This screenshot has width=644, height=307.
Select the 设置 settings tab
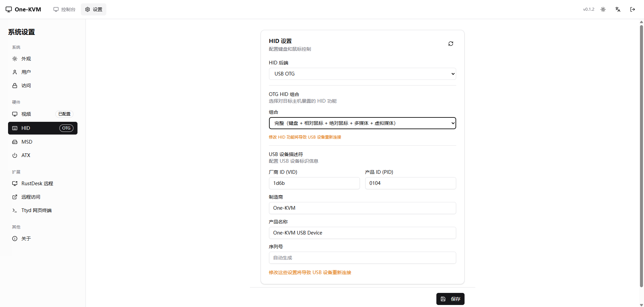tap(94, 9)
